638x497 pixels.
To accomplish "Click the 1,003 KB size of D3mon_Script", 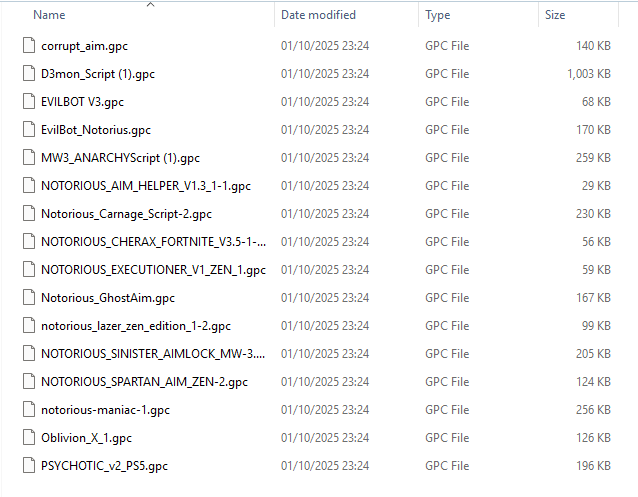I will pos(589,74).
